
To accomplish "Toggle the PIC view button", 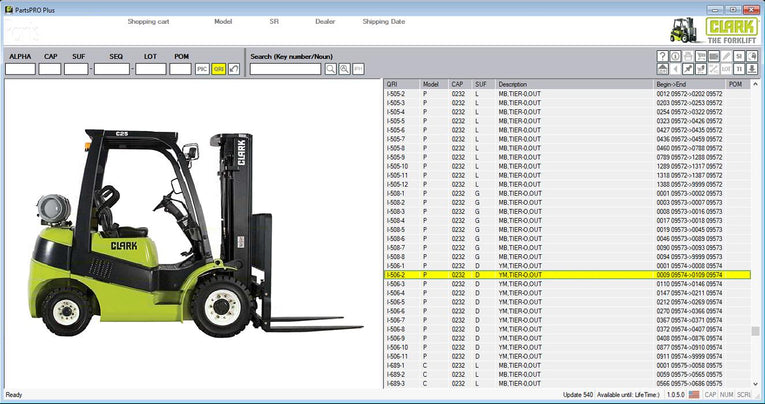I will pyautogui.click(x=202, y=69).
